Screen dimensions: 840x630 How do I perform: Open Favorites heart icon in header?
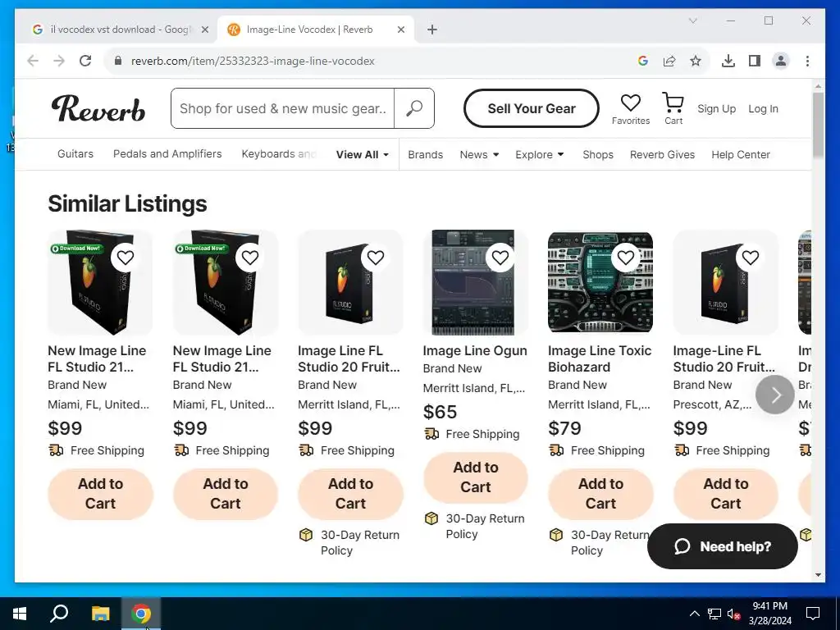631,109
